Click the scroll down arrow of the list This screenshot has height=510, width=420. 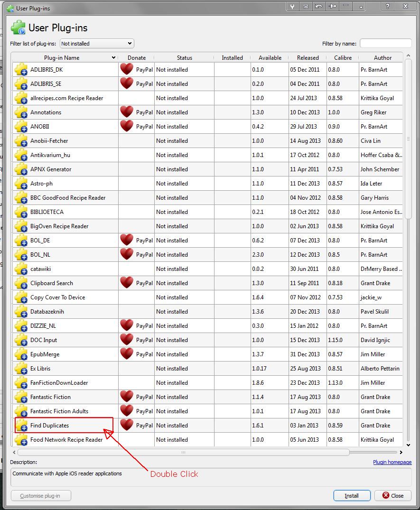pos(408,445)
